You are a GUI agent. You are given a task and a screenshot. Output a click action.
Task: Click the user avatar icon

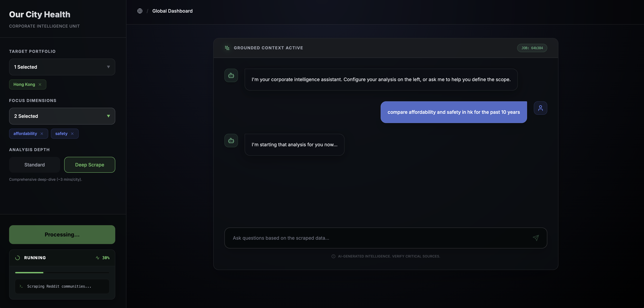point(540,108)
